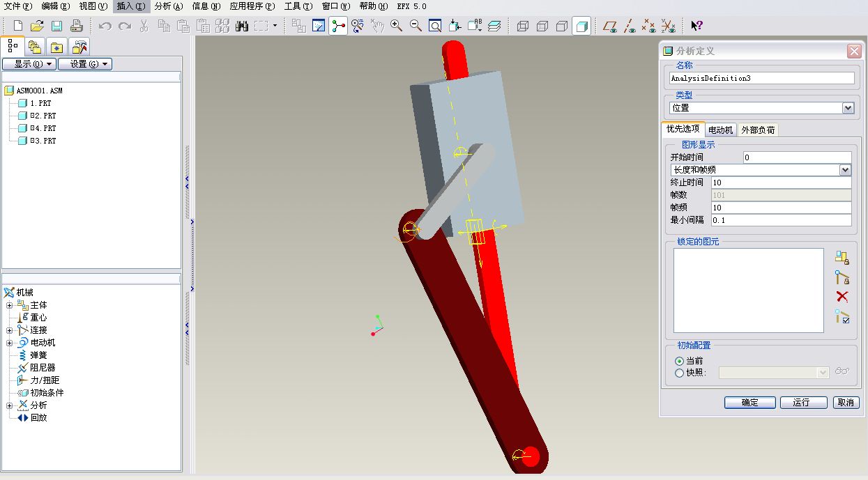Open the 工具 menu
This screenshot has width=868, height=480.
(298, 6)
